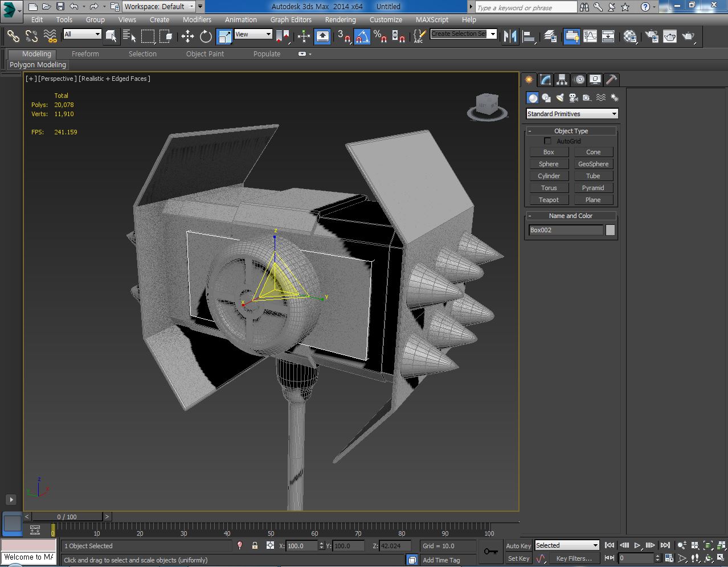Enable the AutoGrid checkbox
Viewport: 728px width, 567px height.
pos(548,141)
